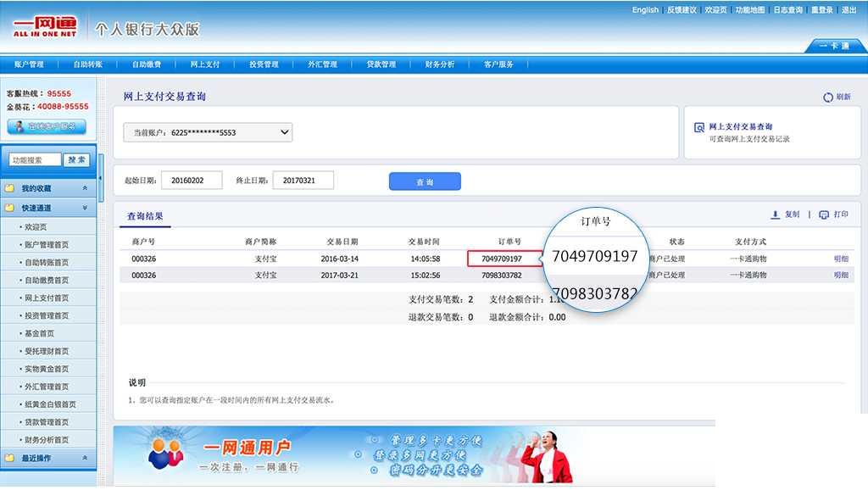
Task: Collapse the 快速通道 sidebar section
Action: pos(84,208)
